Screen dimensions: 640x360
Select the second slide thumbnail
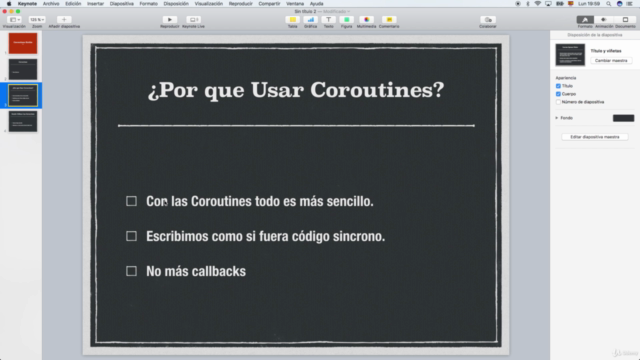(23, 69)
